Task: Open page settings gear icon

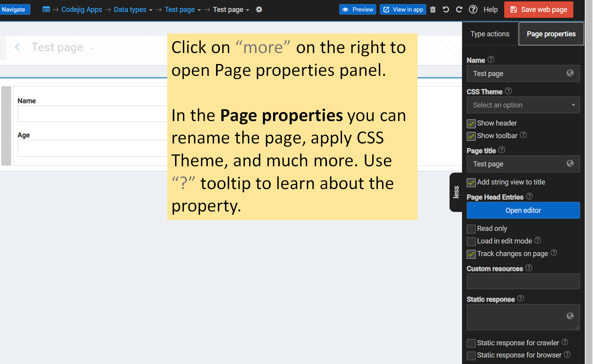Action: [x=259, y=9]
